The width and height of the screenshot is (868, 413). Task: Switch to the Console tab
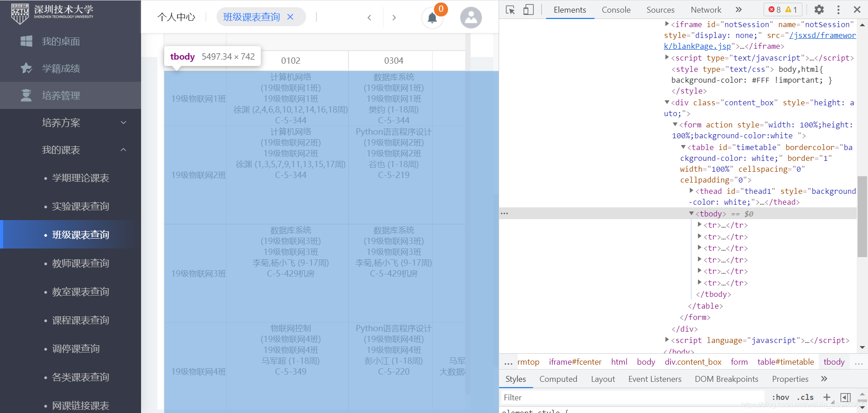[x=616, y=9]
